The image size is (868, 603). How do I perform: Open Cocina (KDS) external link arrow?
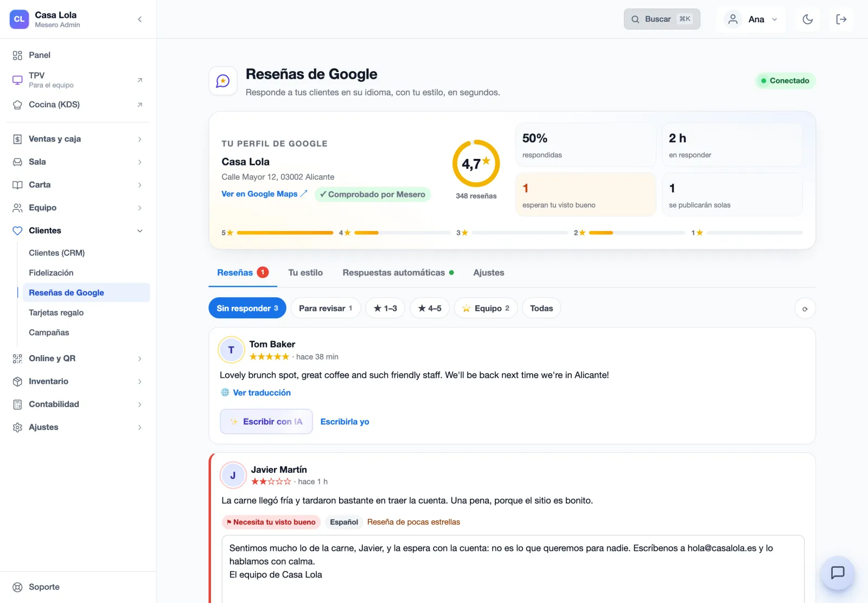140,105
